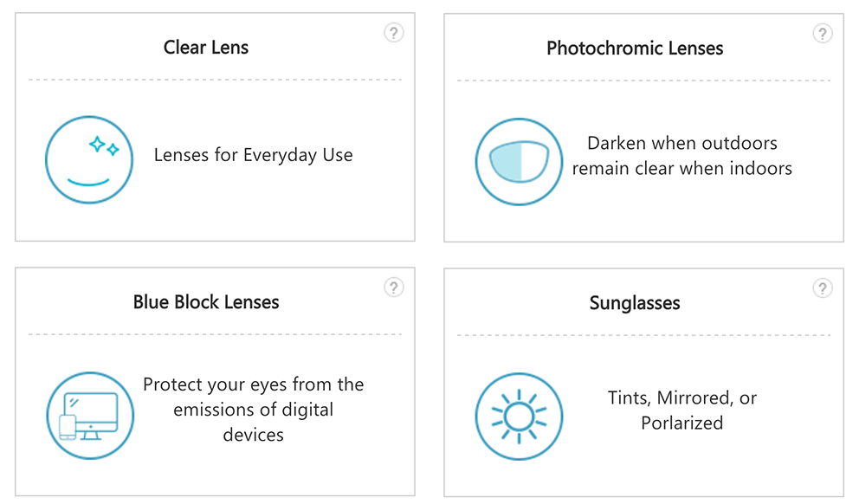Choose the Blue Block Lenses title
This screenshot has height=504, width=859.
point(206,302)
